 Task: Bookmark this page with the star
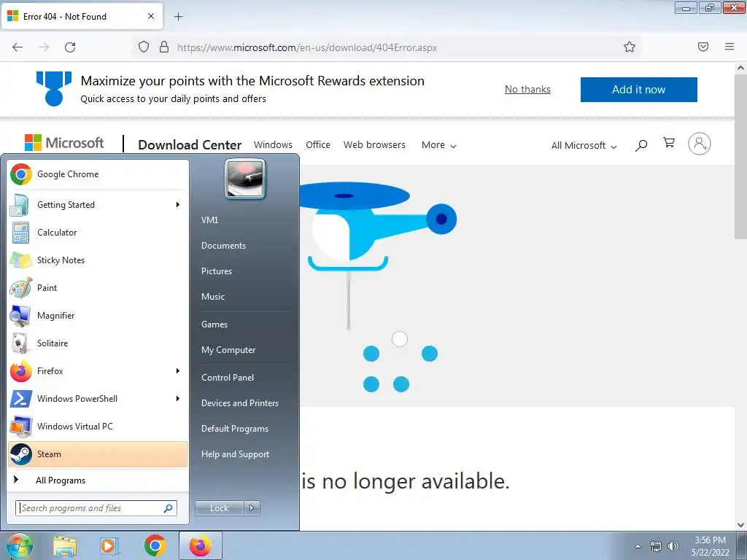pos(630,47)
